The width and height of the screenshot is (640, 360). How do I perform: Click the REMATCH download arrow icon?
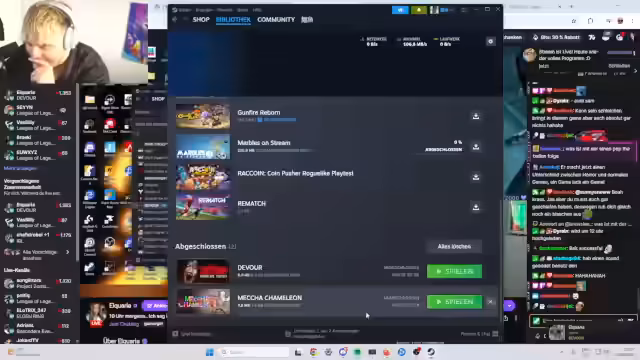476,207
